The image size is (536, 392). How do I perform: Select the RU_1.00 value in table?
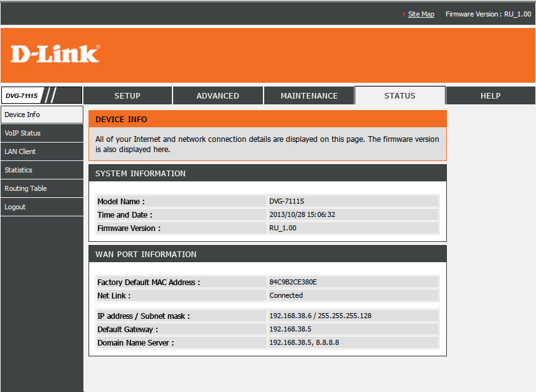[x=283, y=228]
